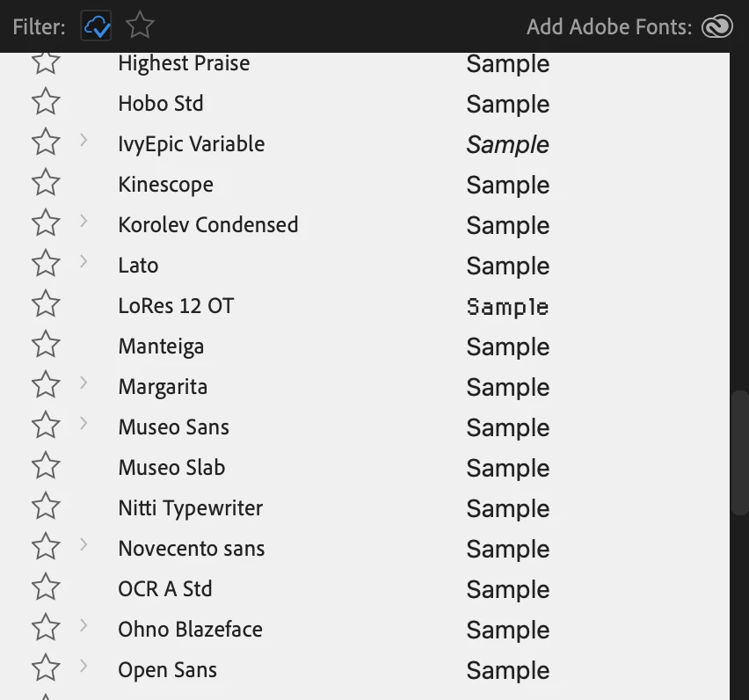
Task: Select the Highest Praise font
Action: click(184, 63)
